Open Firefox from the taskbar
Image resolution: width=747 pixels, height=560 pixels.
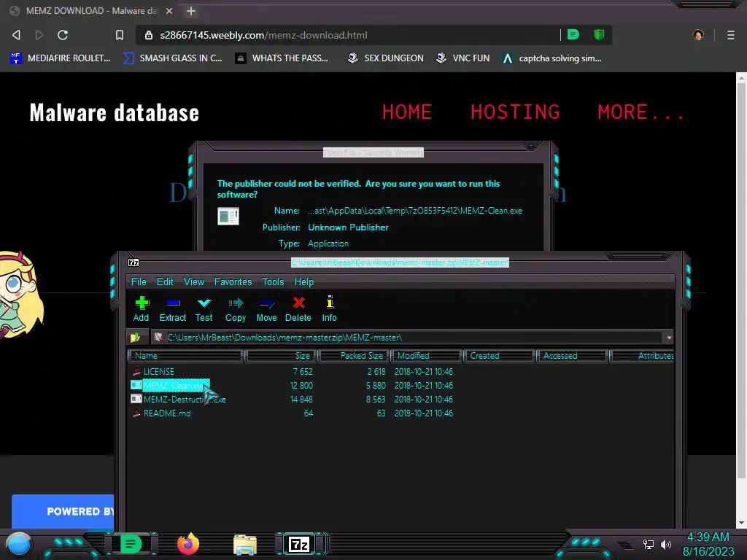[x=188, y=544]
